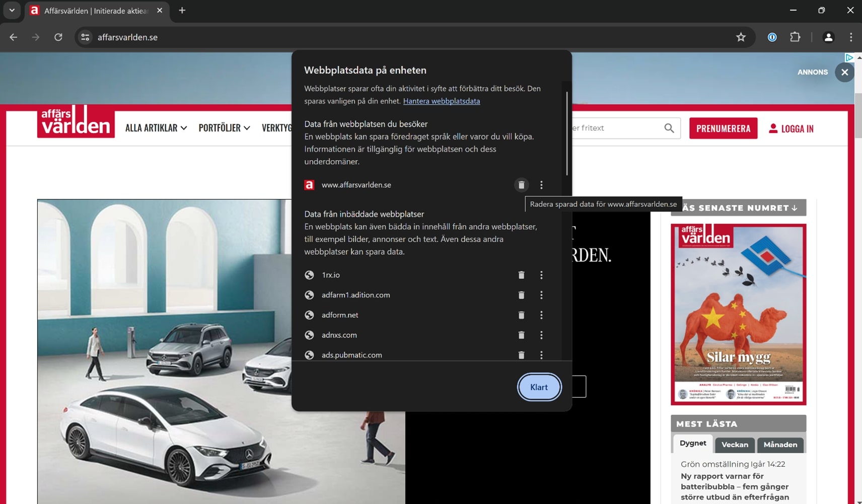
Task: Delete saved data for www.affarsvarlden.se
Action: (x=521, y=185)
